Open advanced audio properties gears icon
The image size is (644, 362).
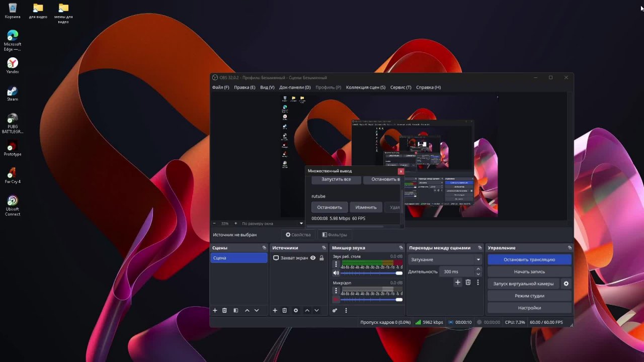(335, 311)
